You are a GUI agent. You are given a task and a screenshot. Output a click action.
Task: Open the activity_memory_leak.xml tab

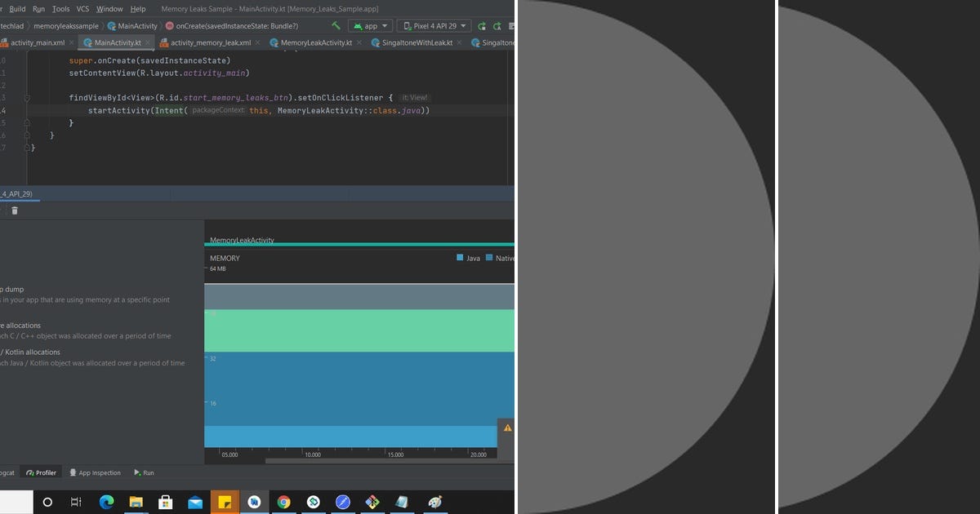coord(211,42)
